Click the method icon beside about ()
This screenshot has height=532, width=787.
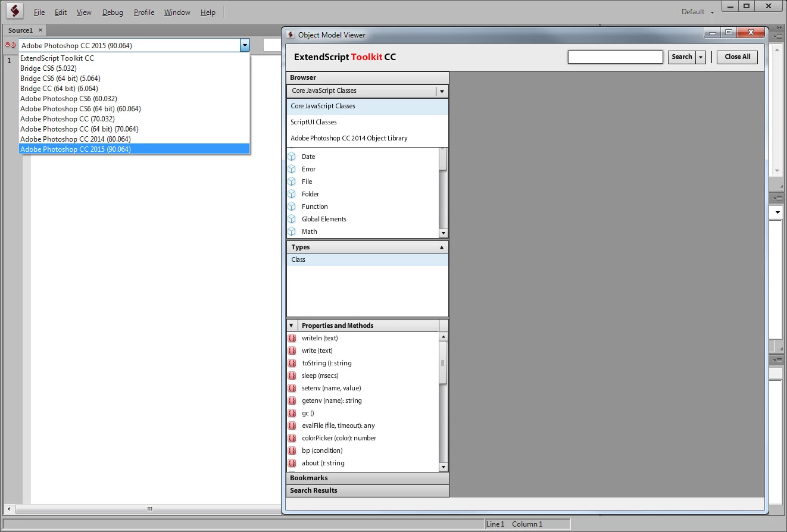point(292,463)
